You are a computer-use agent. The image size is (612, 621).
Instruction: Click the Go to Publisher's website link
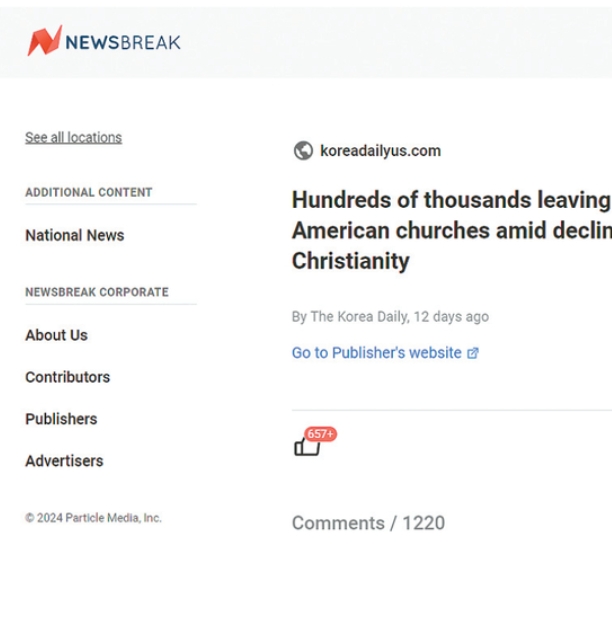coord(376,353)
